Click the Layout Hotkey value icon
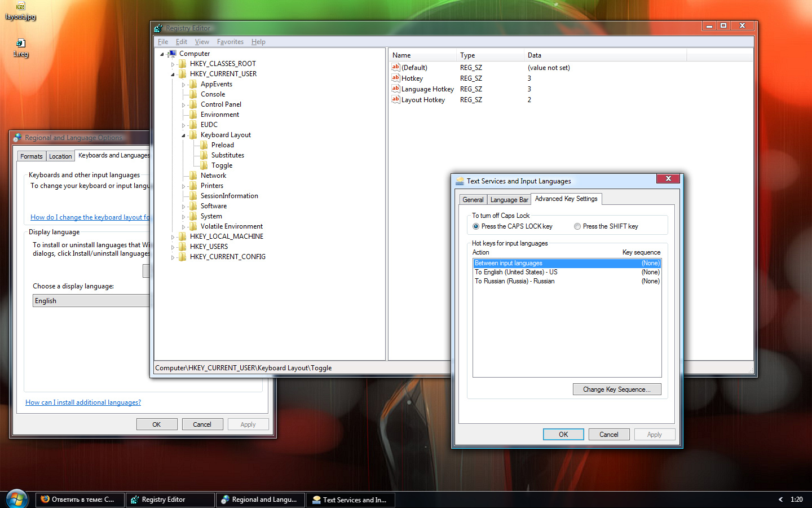Viewport: 812px width, 508px height. coord(396,100)
